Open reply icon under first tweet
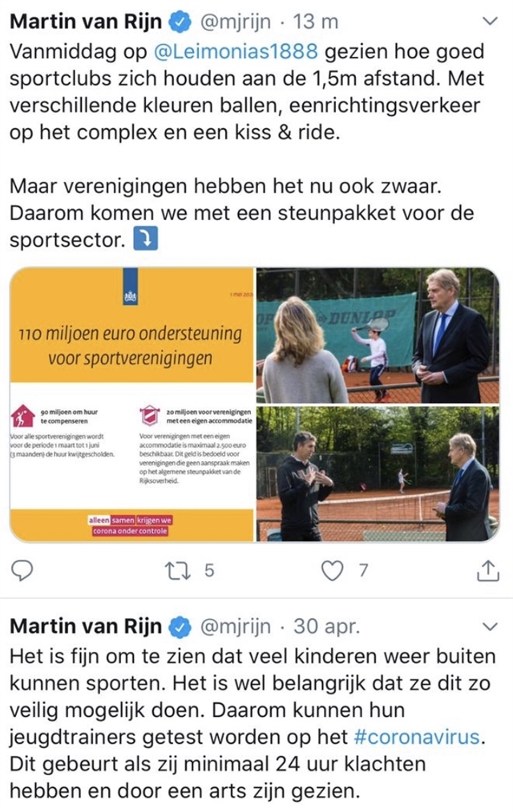This screenshot has height=812, width=513. coord(22,570)
